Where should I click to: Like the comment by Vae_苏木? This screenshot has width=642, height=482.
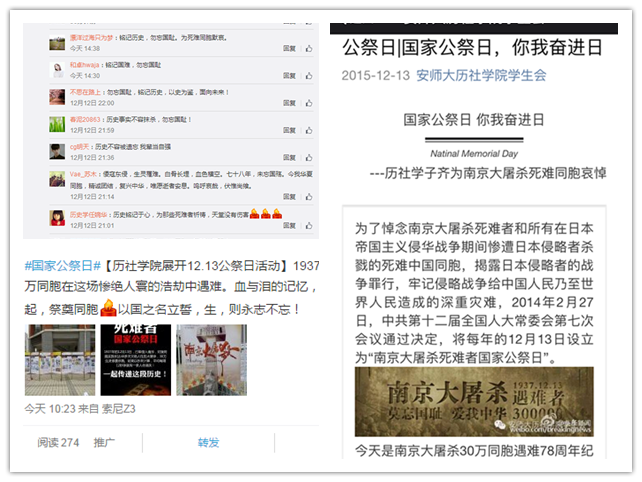click(x=309, y=196)
